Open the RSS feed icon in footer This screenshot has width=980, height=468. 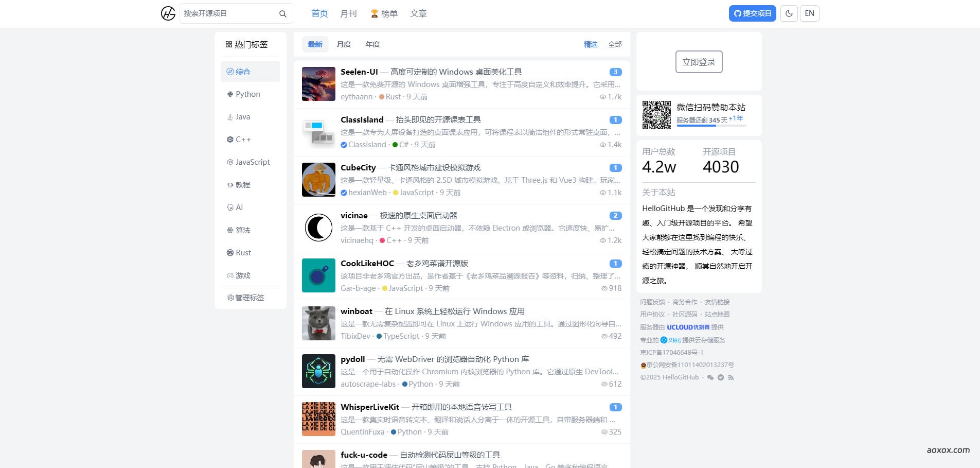(x=730, y=378)
